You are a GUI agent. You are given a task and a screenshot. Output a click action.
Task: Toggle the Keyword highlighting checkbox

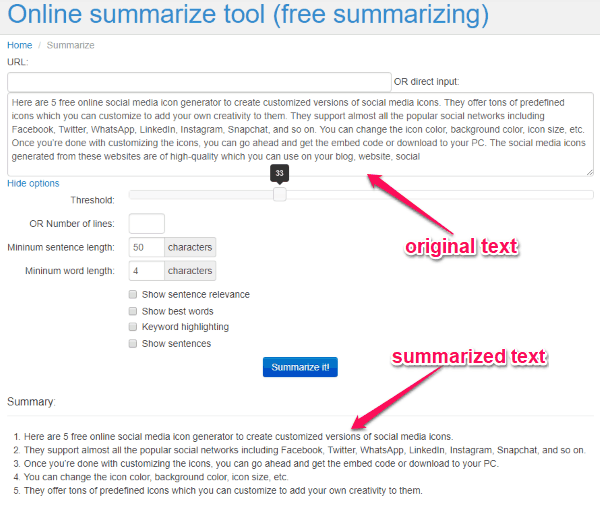pyautogui.click(x=133, y=327)
